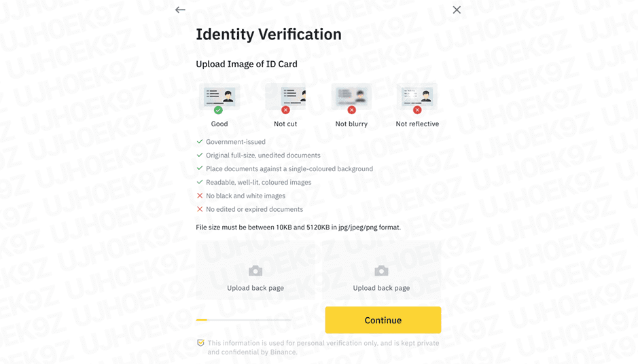Image resolution: width=638 pixels, height=364 pixels.
Task: Click the shield icon beside the privacy notice
Action: [200, 343]
